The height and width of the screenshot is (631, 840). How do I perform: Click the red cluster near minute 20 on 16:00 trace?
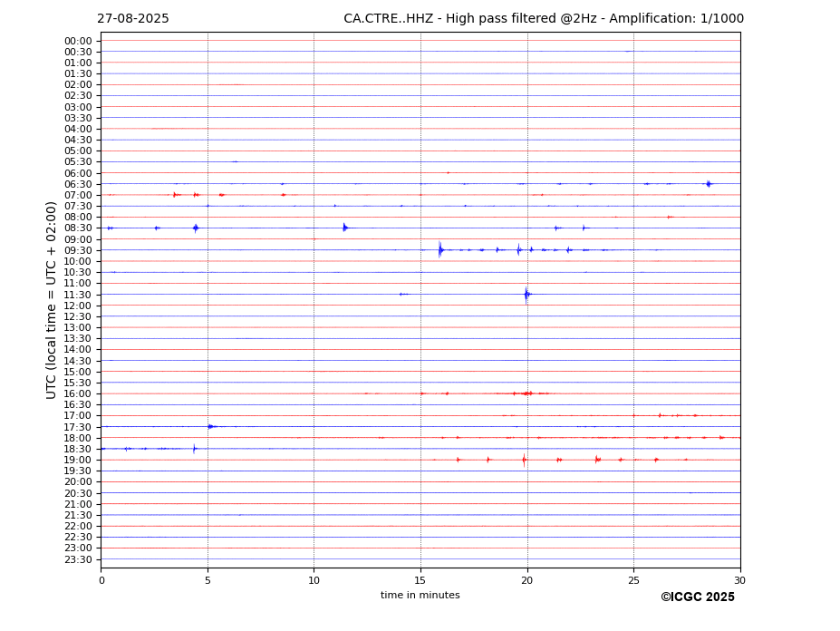(527, 393)
